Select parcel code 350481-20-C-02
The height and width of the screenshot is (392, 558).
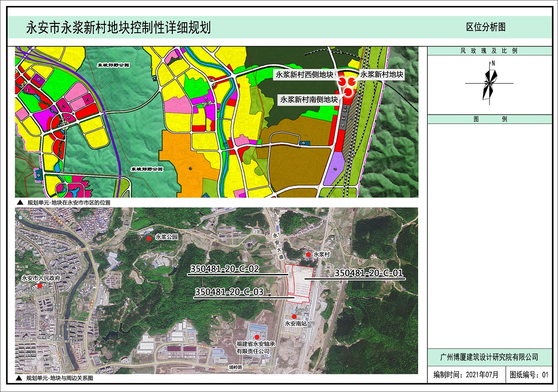click(224, 269)
